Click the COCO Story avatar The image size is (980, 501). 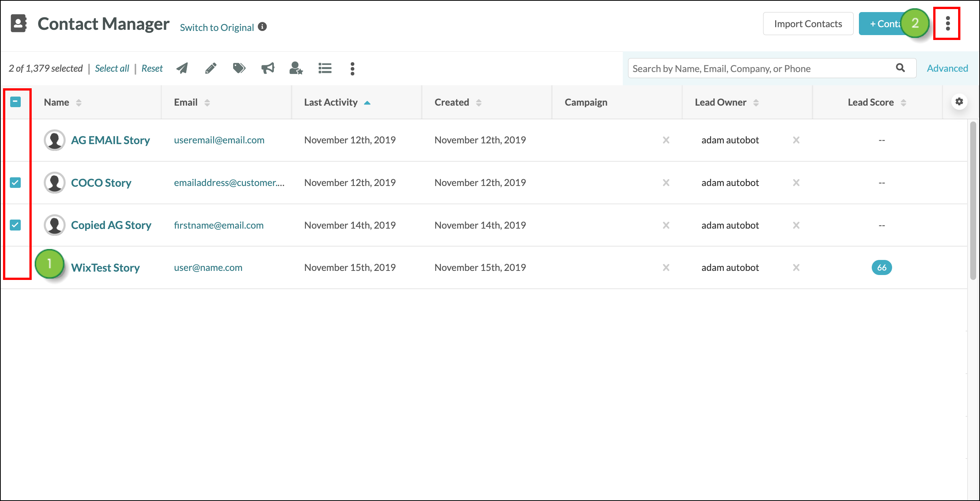[x=54, y=183]
